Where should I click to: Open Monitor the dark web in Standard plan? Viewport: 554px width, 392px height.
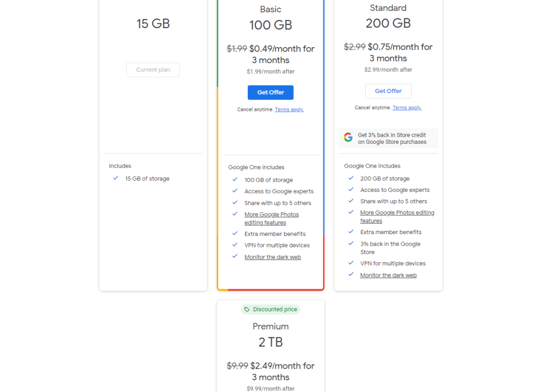coord(388,275)
